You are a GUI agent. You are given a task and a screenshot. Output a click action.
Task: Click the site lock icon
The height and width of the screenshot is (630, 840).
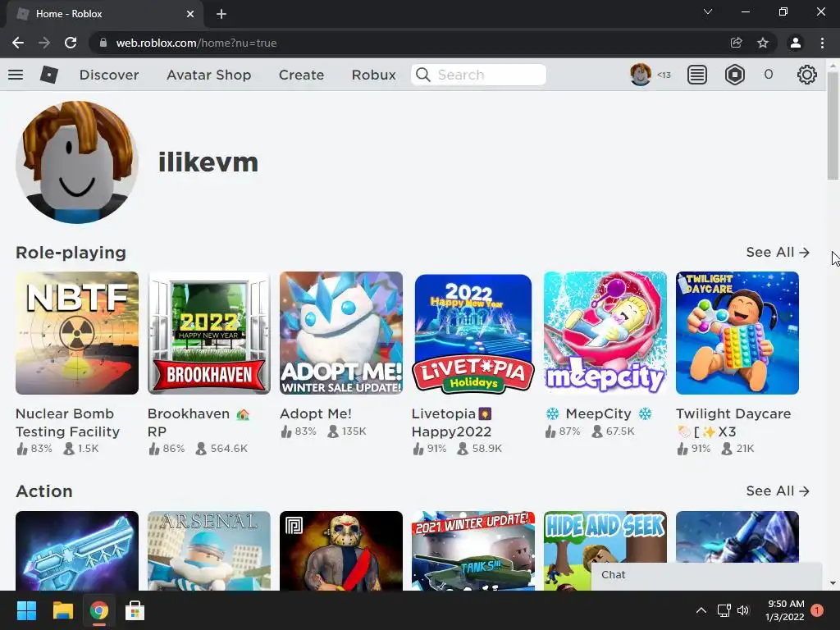click(x=103, y=43)
